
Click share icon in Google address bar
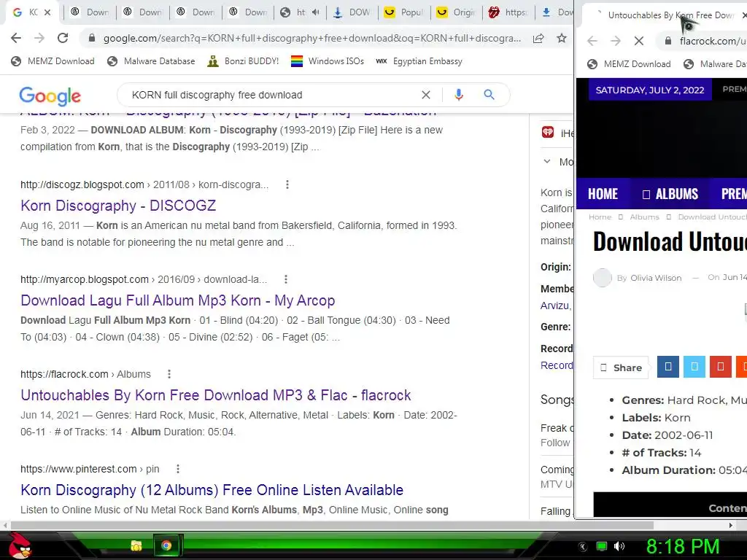538,39
